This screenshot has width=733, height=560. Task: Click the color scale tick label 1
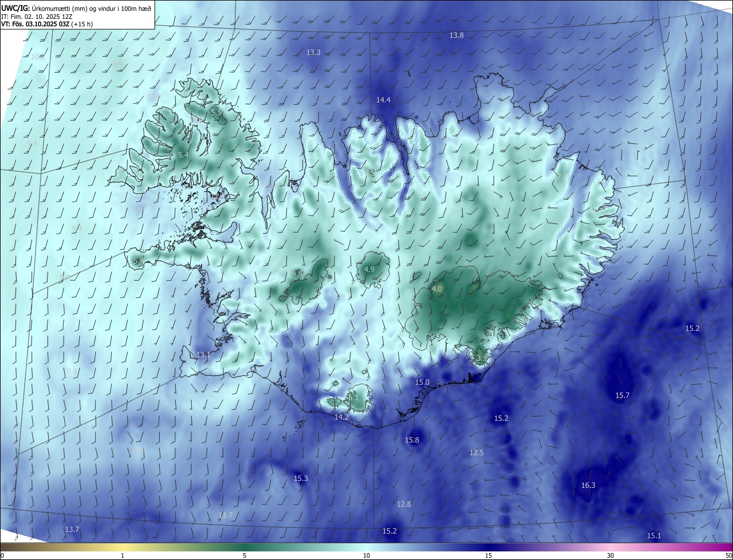click(x=123, y=556)
